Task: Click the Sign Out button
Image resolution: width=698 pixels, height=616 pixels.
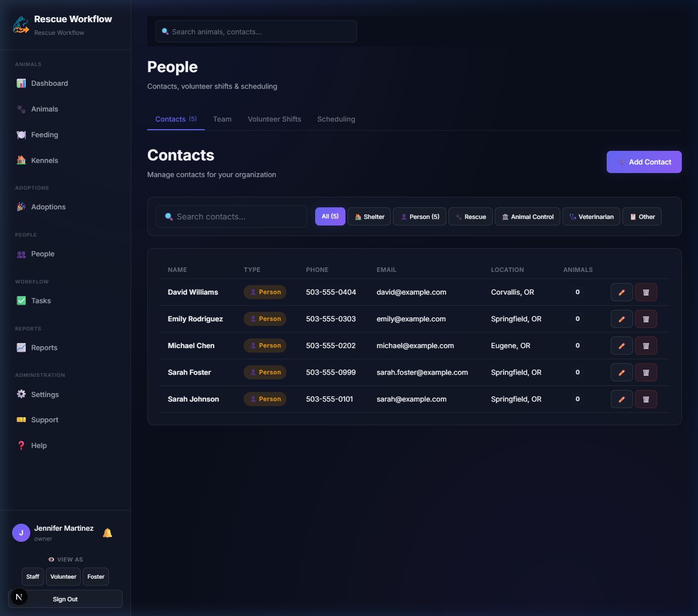Action: click(x=65, y=599)
